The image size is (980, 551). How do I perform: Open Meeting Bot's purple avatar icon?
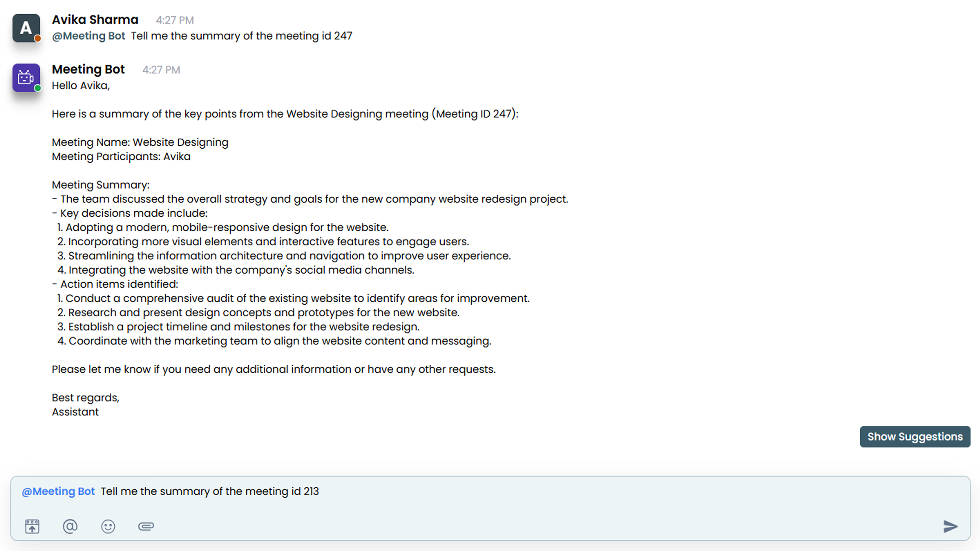pos(26,77)
